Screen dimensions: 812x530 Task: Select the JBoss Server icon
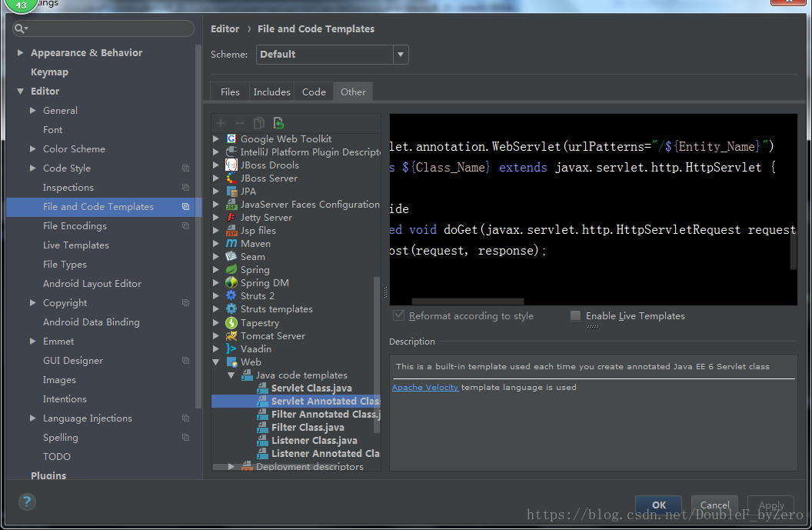(x=231, y=178)
